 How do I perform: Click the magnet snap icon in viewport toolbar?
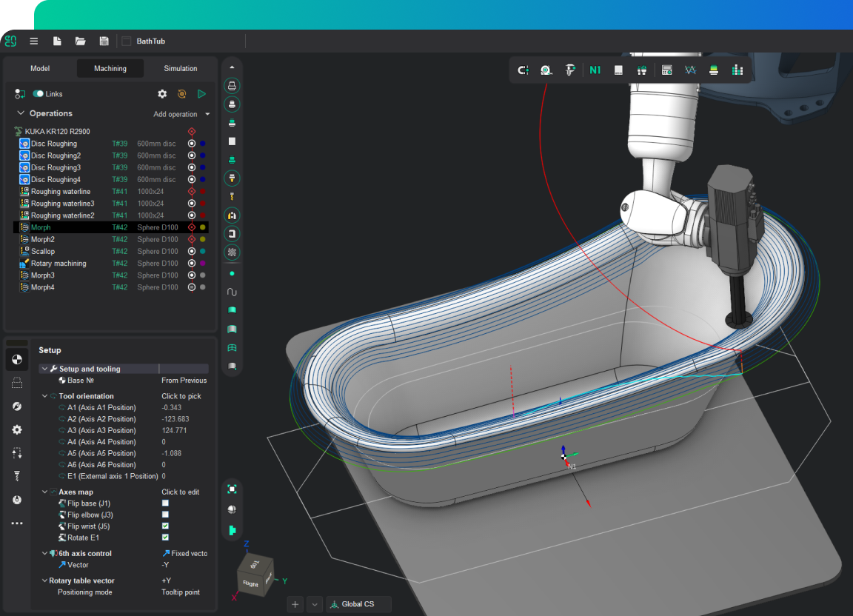click(x=523, y=70)
